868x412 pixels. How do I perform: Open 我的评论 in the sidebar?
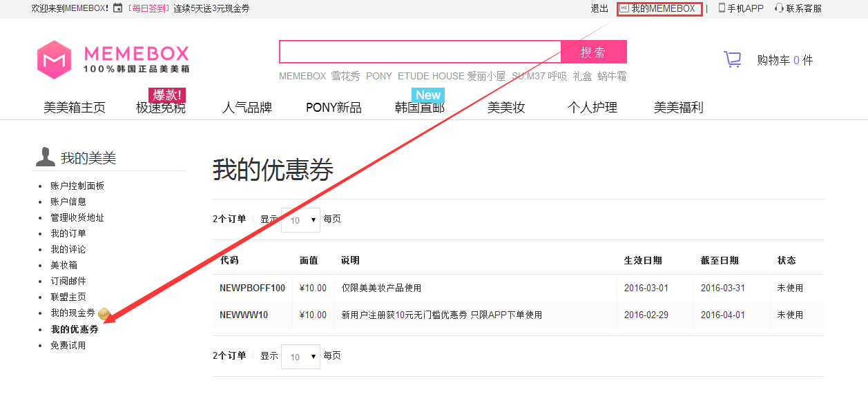(68, 249)
